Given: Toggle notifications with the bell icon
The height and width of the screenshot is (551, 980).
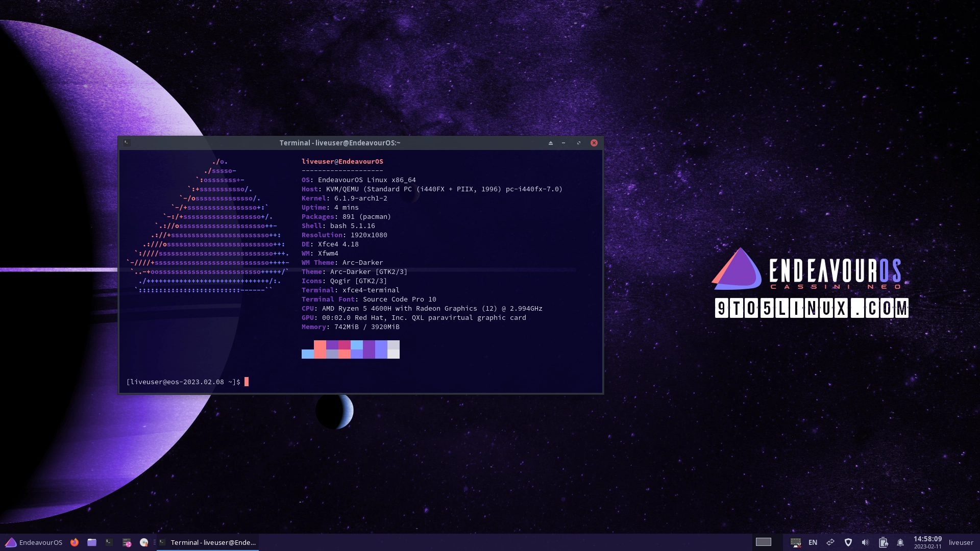Looking at the screenshot, I should coord(900,542).
